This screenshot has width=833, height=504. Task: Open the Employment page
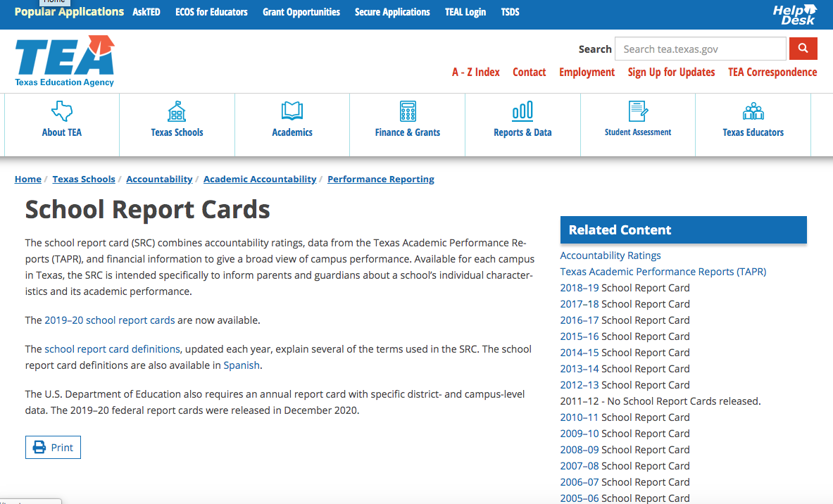click(587, 73)
